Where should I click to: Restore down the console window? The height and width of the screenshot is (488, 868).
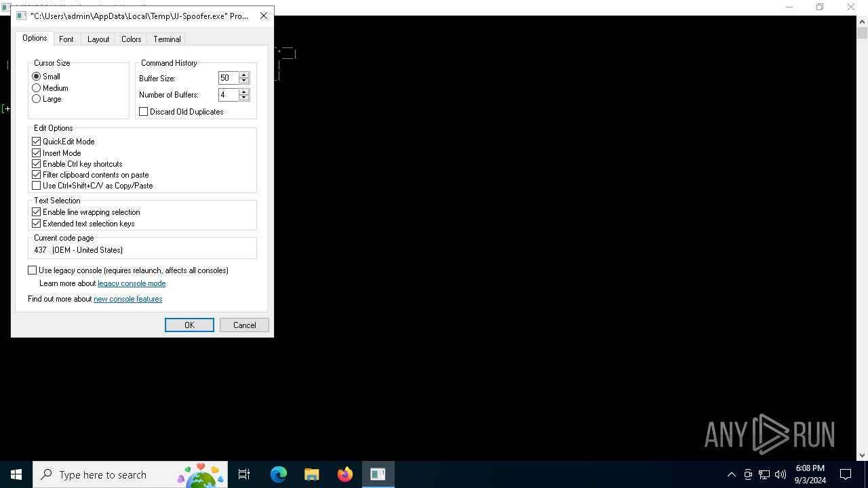820,7
